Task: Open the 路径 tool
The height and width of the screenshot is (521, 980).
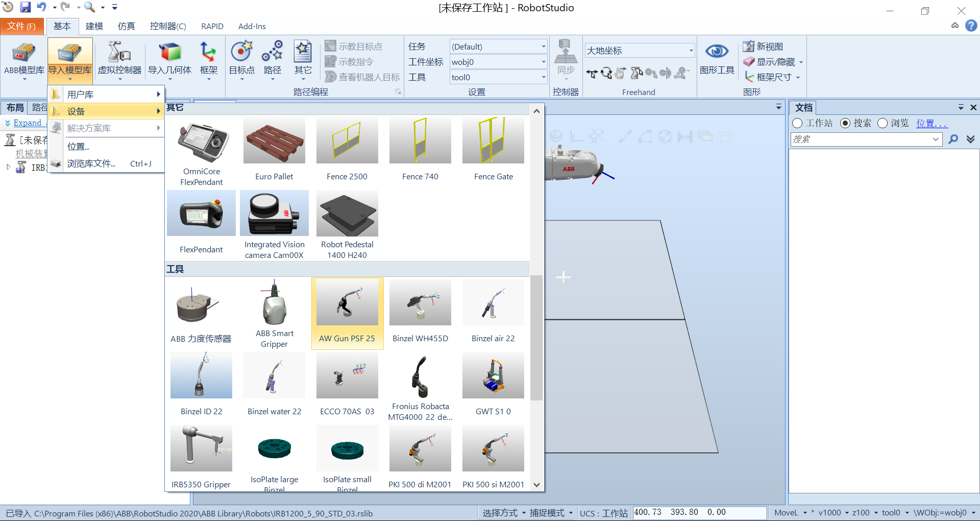Action: 272,60
